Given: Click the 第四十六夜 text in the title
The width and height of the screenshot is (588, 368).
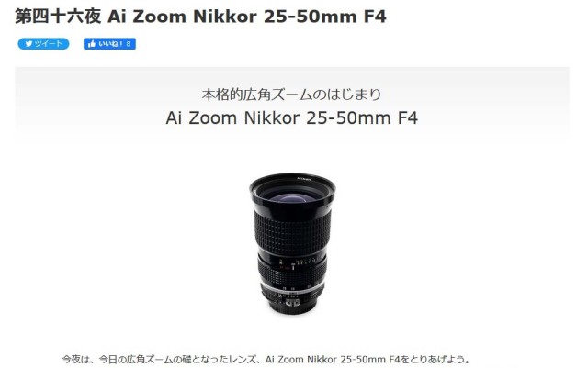Looking at the screenshot, I should point(58,17).
